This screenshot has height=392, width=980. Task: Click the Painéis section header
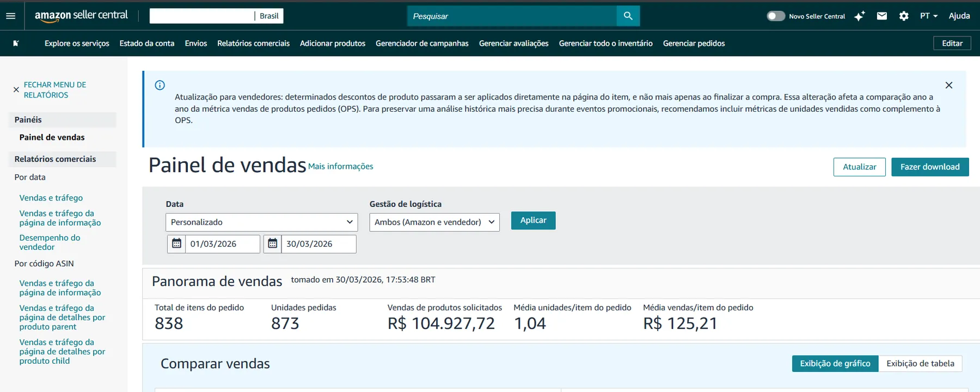63,120
